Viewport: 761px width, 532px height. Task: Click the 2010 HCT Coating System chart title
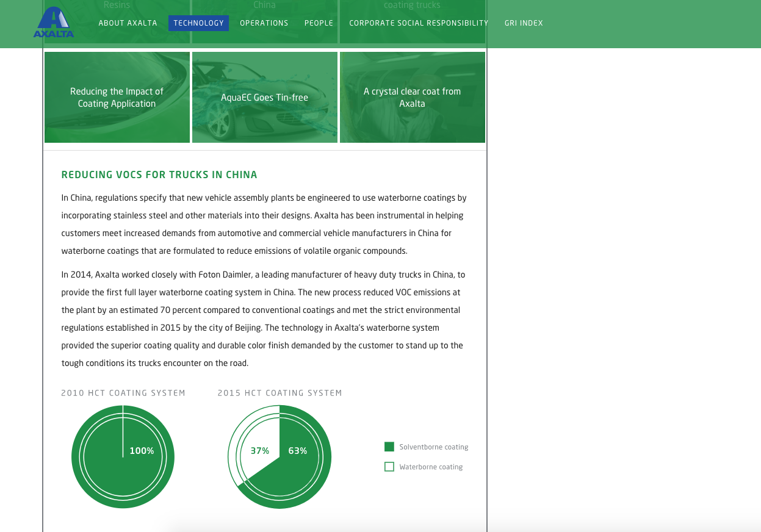pos(123,393)
